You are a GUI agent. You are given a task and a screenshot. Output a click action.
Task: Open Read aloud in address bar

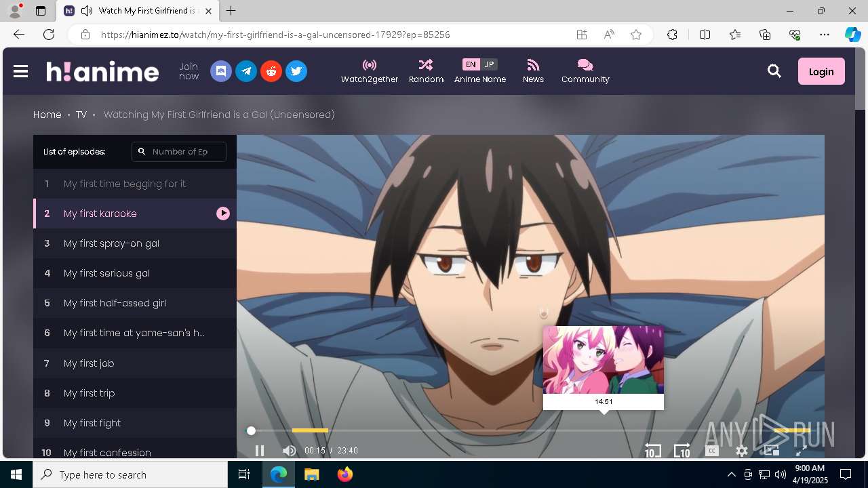pos(609,35)
